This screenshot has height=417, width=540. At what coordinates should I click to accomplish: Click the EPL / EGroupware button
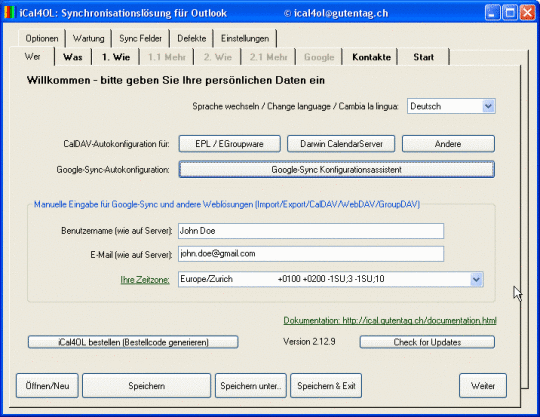[229, 144]
